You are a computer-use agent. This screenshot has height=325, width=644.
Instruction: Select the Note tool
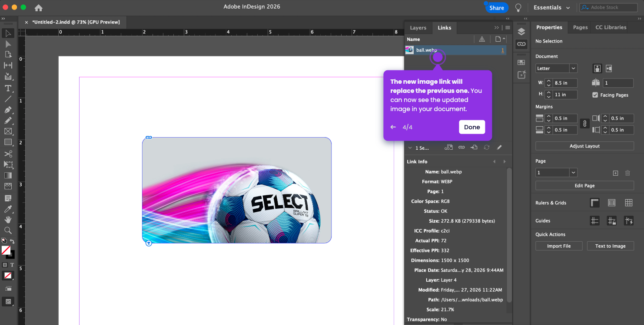[8, 198]
